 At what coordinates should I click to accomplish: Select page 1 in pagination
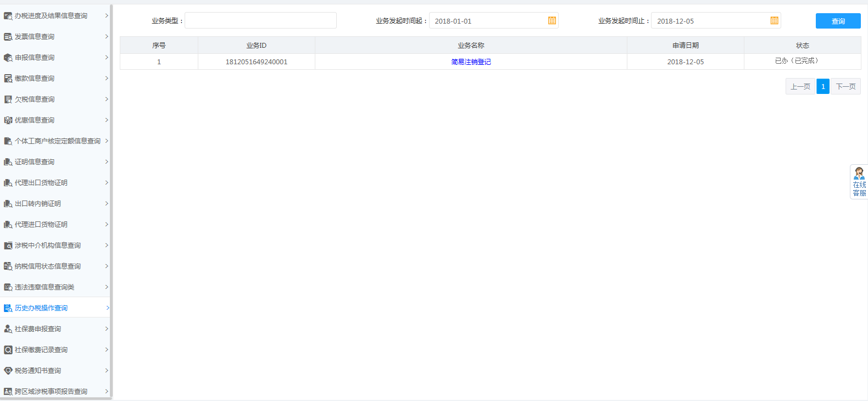tap(822, 87)
